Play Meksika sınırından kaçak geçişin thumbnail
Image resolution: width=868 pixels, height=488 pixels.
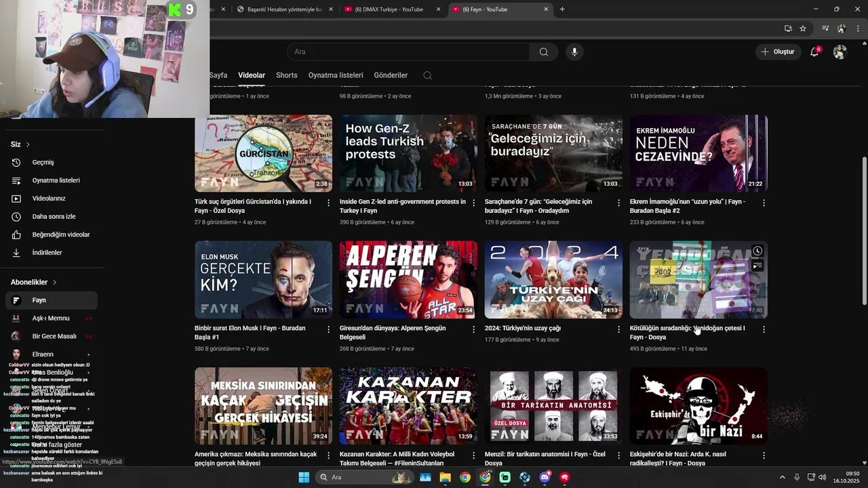pos(263,406)
